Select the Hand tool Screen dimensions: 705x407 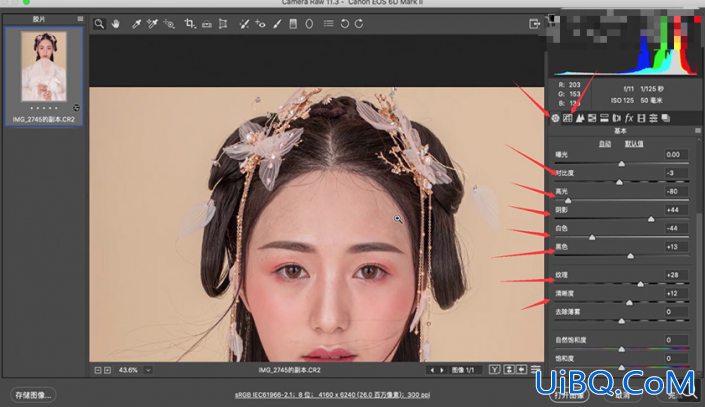[x=116, y=24]
